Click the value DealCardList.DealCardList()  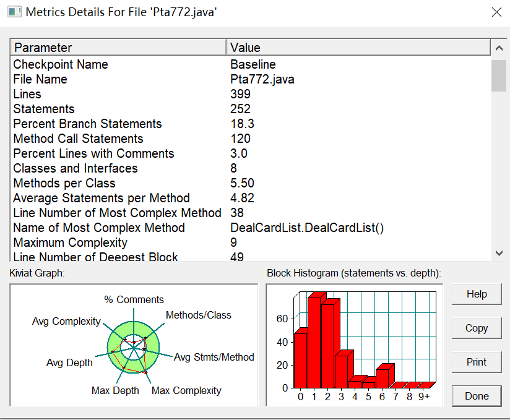click(x=307, y=228)
